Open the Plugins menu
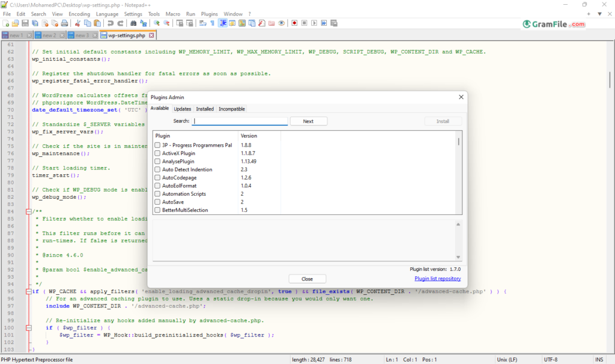 click(208, 13)
